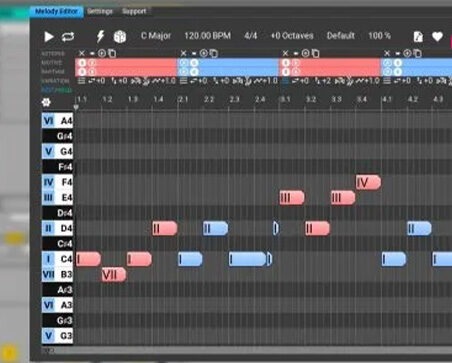This screenshot has width=452, height=363.
Task: Click the lightning bolt generate icon
Action: (100, 36)
